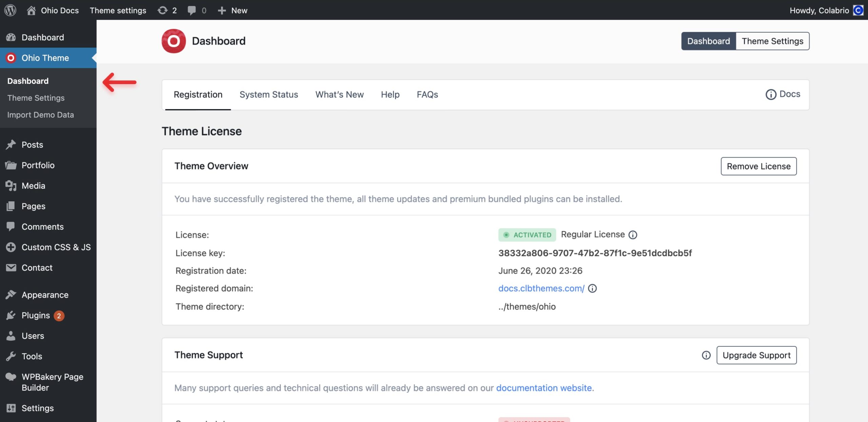Click the Contact envelope icon
The width and height of the screenshot is (868, 422).
11,268
